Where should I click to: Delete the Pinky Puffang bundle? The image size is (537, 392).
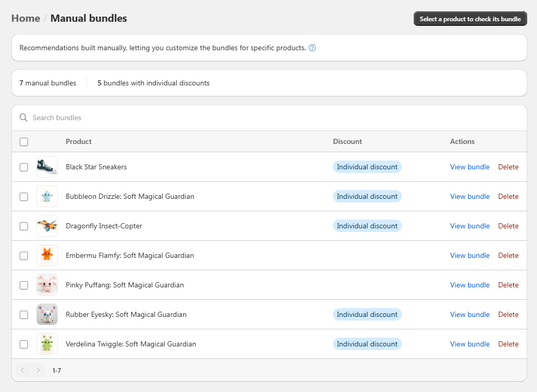coord(508,285)
